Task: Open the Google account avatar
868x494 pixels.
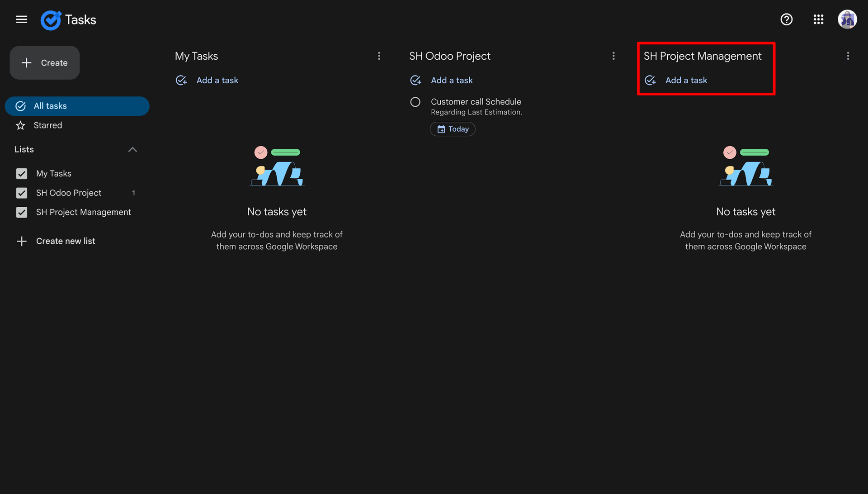Action: pyautogui.click(x=847, y=19)
